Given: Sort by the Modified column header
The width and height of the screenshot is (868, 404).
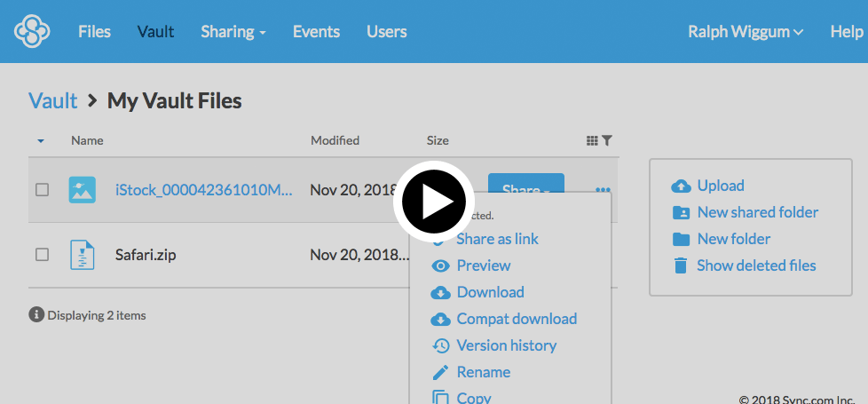Looking at the screenshot, I should point(335,140).
